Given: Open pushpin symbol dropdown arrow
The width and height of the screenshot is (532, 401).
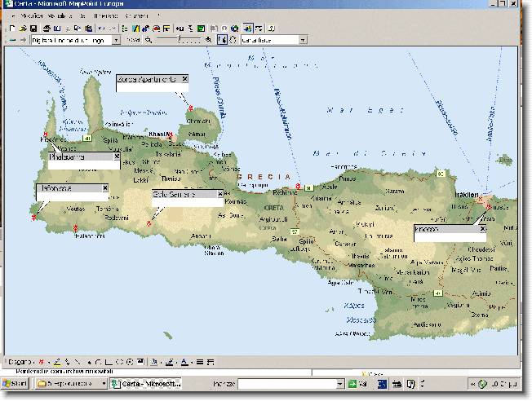Looking at the screenshot, I should (x=48, y=363).
